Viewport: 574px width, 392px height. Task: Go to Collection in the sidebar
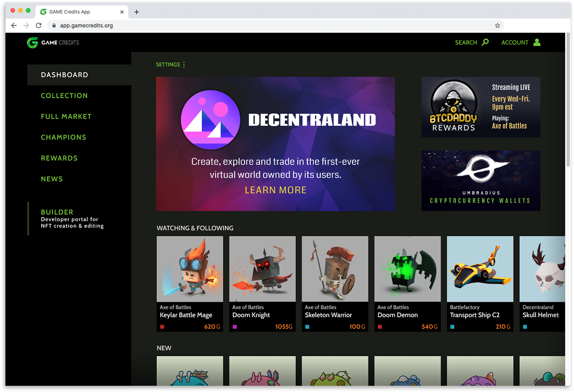pyautogui.click(x=65, y=96)
